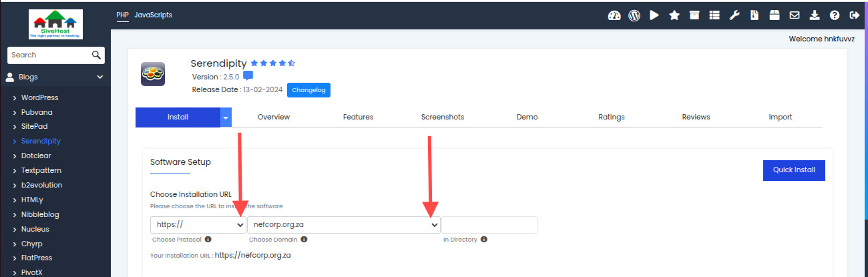Viewport: 868px width, 277px height.
Task: Open Nucleus in the sidebar
Action: (x=35, y=229)
